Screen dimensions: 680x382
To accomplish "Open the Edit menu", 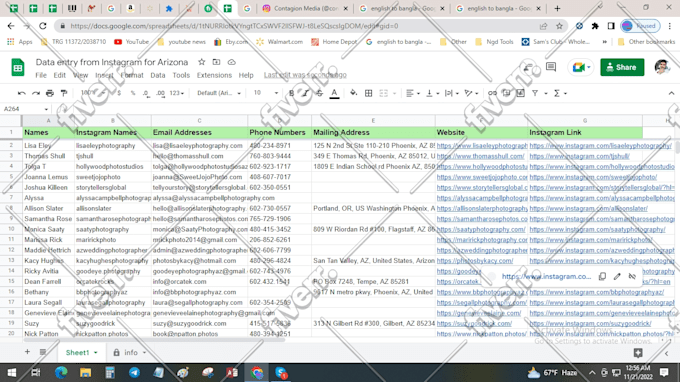I will tap(59, 75).
